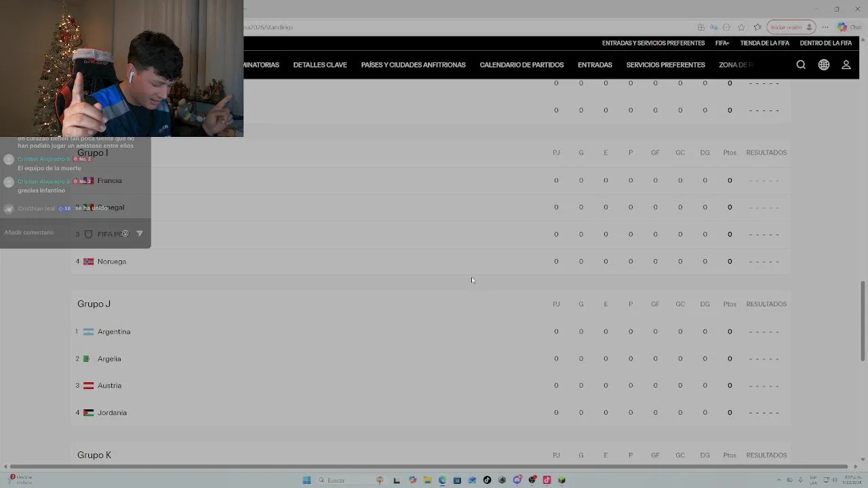Open the browser settings ellipsis menu

pyautogui.click(x=825, y=27)
